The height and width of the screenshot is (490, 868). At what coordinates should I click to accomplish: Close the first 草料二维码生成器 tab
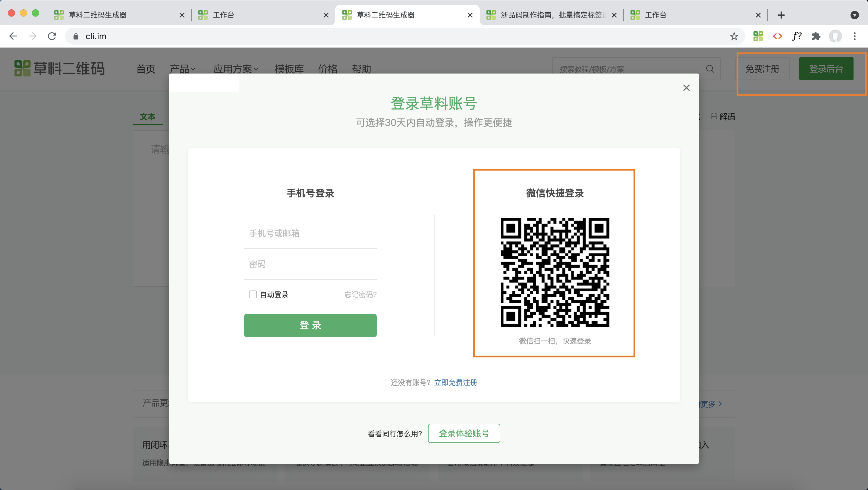click(182, 15)
